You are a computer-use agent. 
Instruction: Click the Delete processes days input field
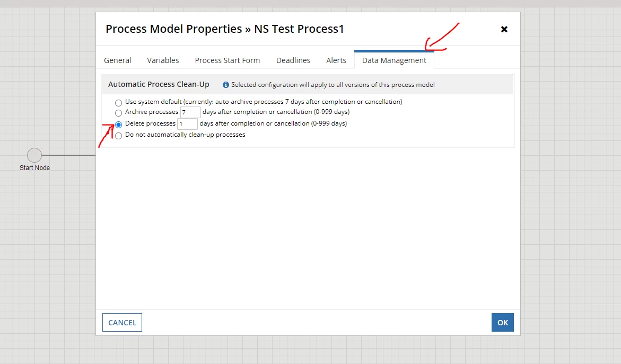tap(187, 124)
